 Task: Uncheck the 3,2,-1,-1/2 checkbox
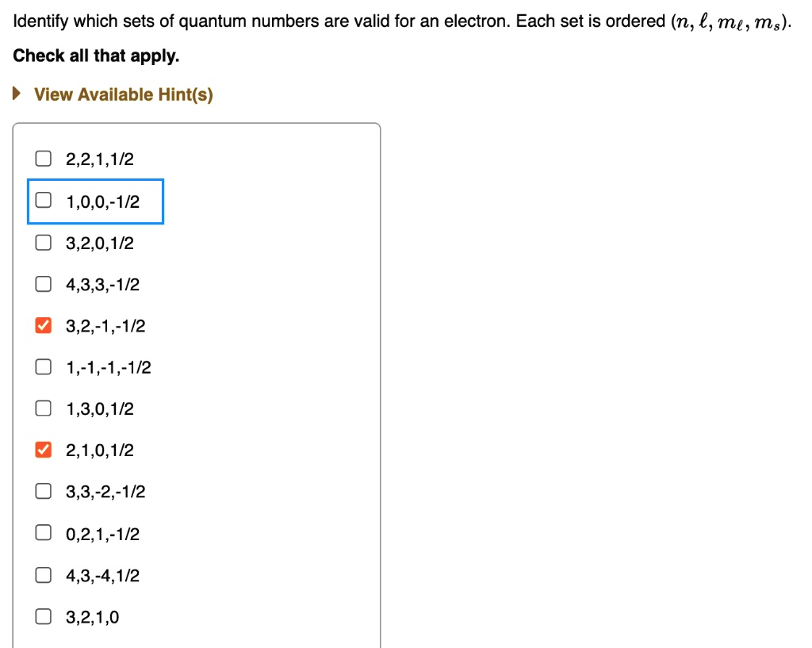click(x=43, y=326)
